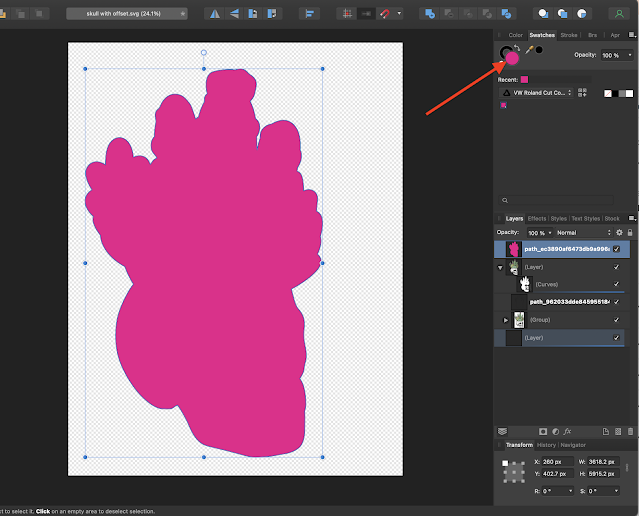The height and width of the screenshot is (516, 639).
Task: Open the VW Roland Cut palette dropdown
Action: pyautogui.click(x=536, y=93)
